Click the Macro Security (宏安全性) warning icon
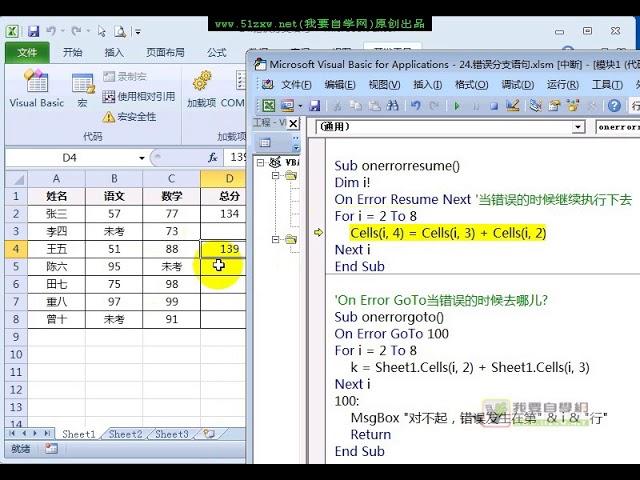640x480 pixels. (x=109, y=117)
